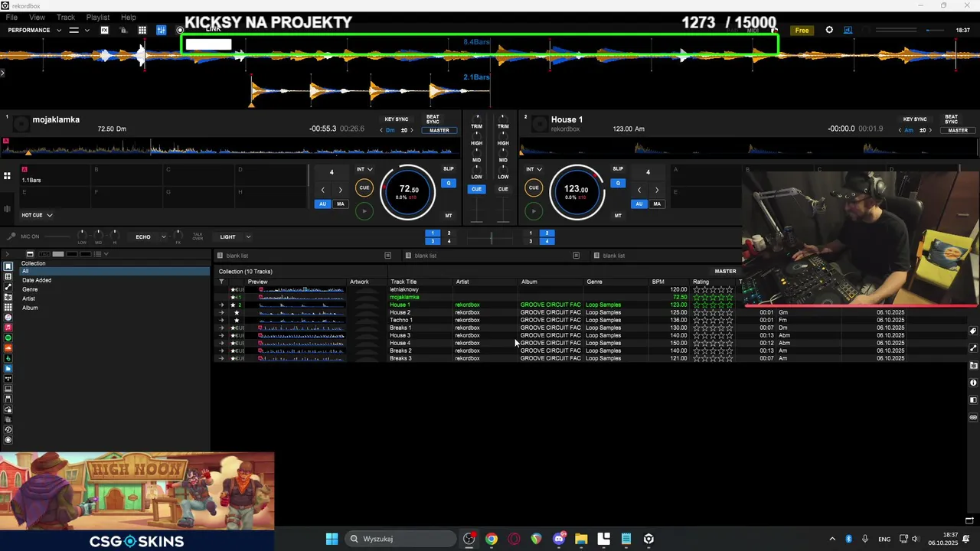Open the FX panel icon in top toolbar
The image size is (980, 551).
104,31
